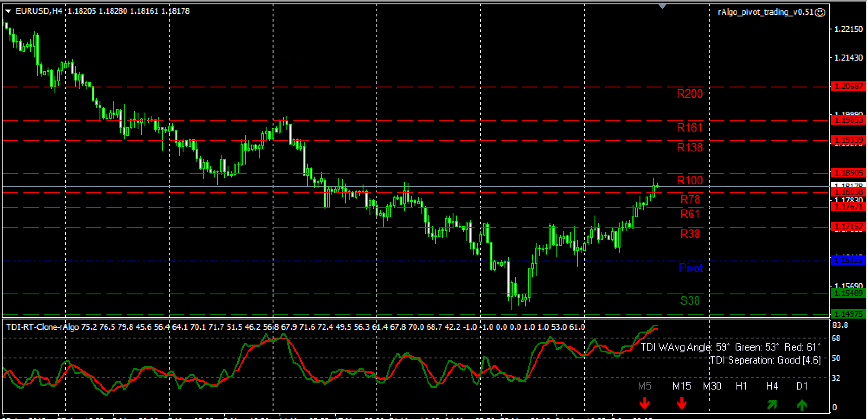Viewport: 868px width, 419px height.
Task: Select the R100 resistance label
Action: click(690, 180)
